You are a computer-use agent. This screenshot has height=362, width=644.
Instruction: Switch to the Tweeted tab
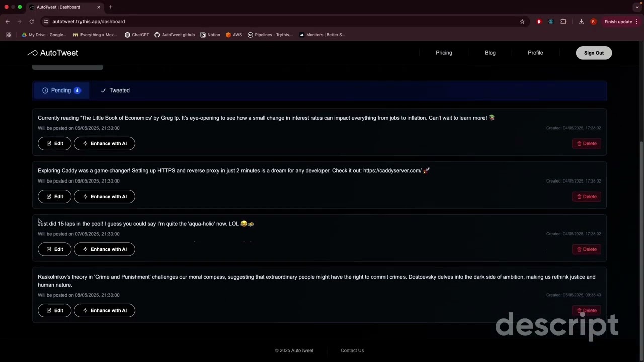pos(115,90)
